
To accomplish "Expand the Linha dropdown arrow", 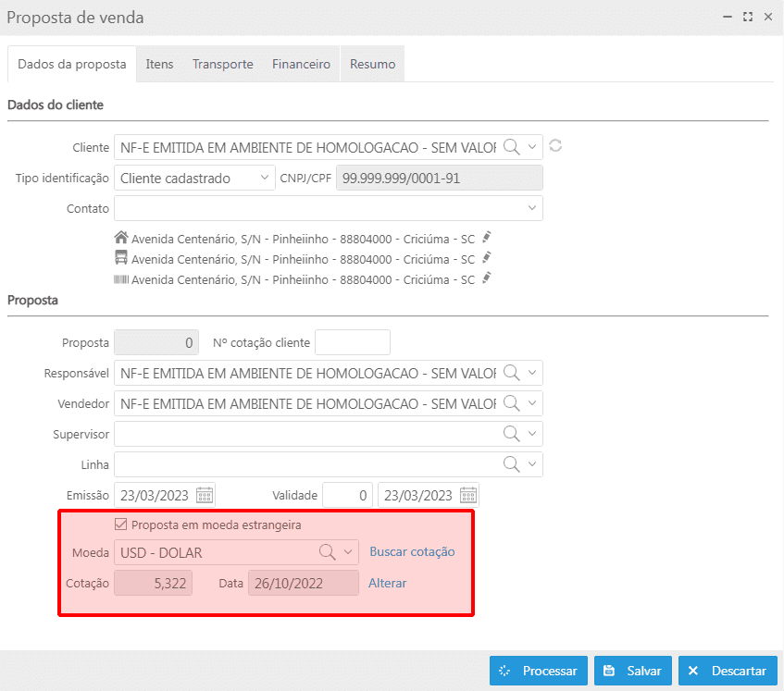I will 532,464.
